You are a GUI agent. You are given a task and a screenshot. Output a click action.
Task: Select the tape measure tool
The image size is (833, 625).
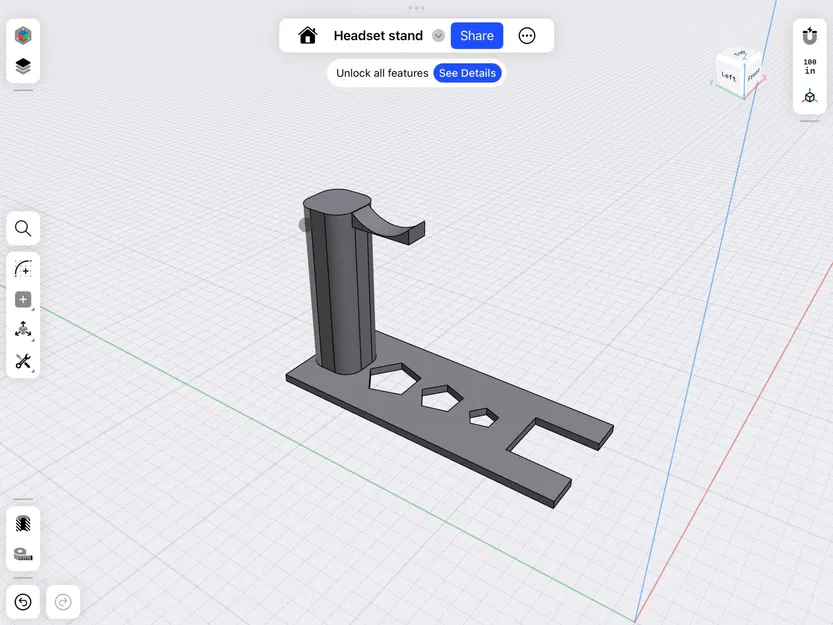tap(23, 554)
